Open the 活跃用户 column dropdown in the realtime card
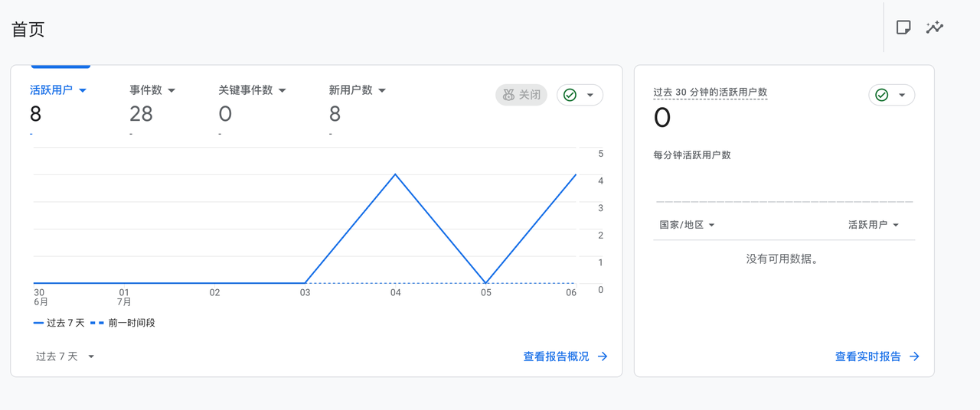 coord(874,225)
